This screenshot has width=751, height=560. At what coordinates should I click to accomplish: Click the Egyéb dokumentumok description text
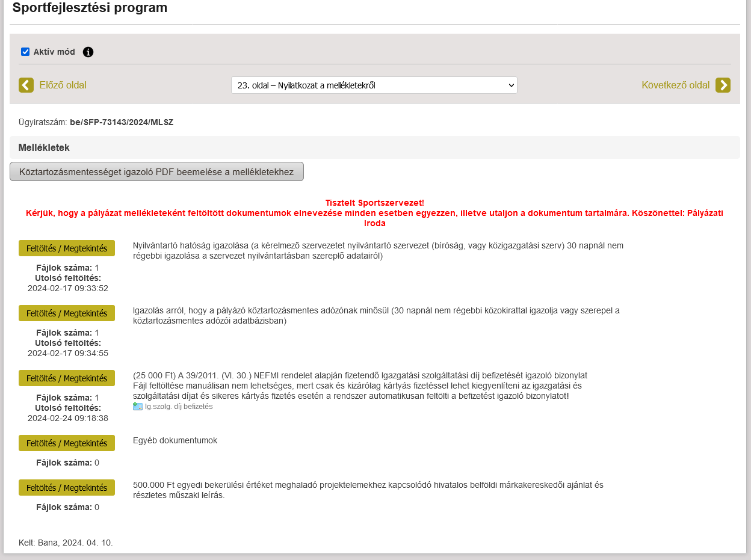pyautogui.click(x=175, y=440)
